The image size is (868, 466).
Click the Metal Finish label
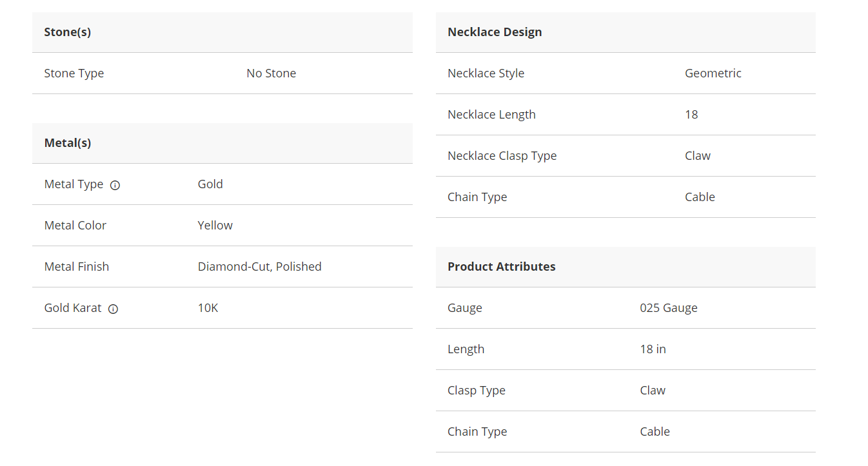(77, 267)
